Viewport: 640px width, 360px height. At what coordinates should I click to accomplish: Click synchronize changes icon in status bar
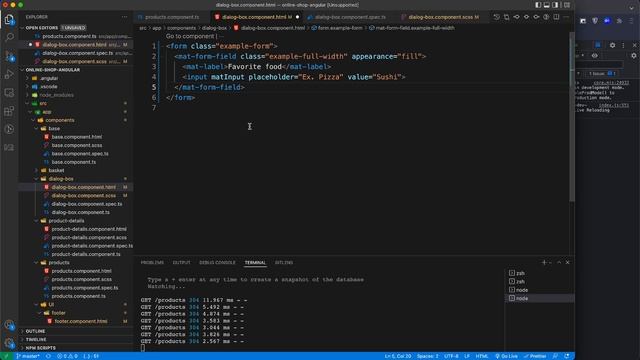coord(48,356)
